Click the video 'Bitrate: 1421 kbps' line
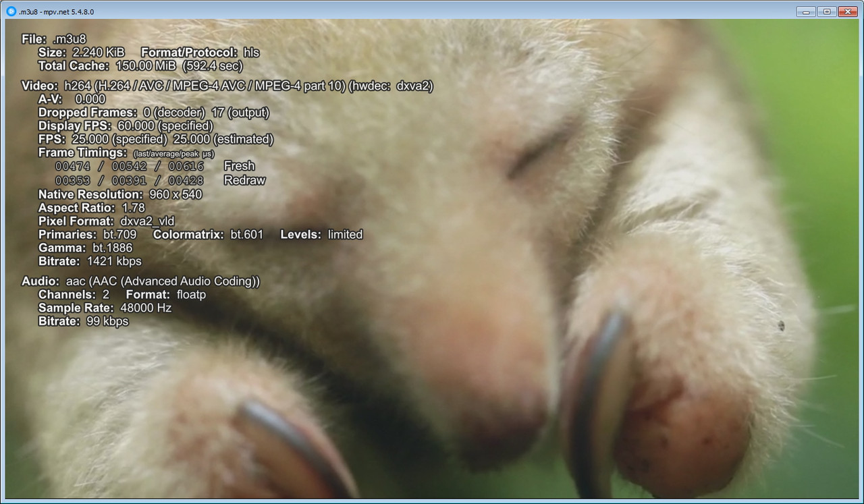This screenshot has height=504, width=864. [90, 261]
